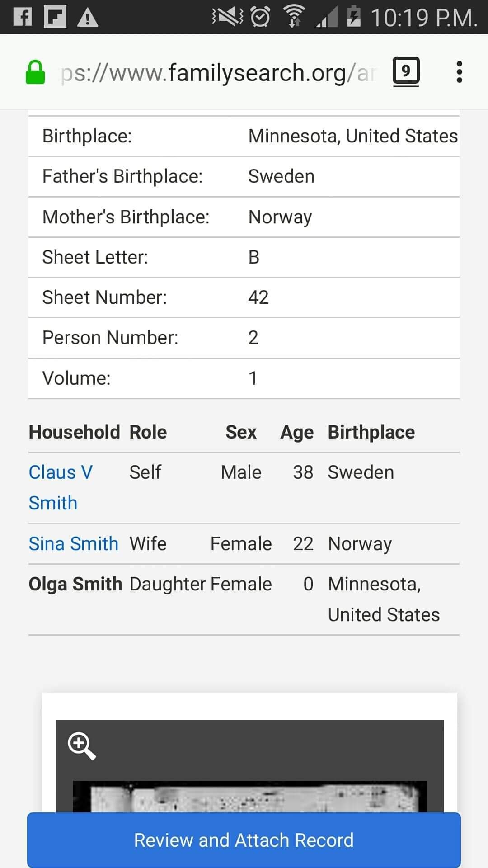Tap the Wi-Fi status icon

click(294, 17)
